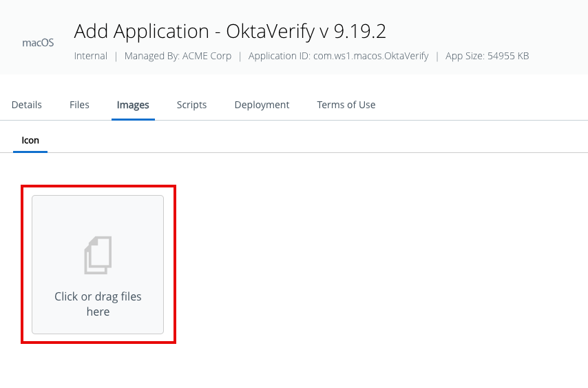Click the blue underline beneath Images tab
Screen dimensions: 588x388
[133, 119]
